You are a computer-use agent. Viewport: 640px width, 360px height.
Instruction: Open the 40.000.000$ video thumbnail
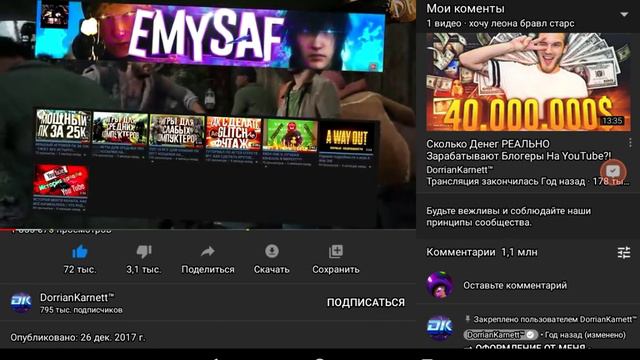click(528, 82)
